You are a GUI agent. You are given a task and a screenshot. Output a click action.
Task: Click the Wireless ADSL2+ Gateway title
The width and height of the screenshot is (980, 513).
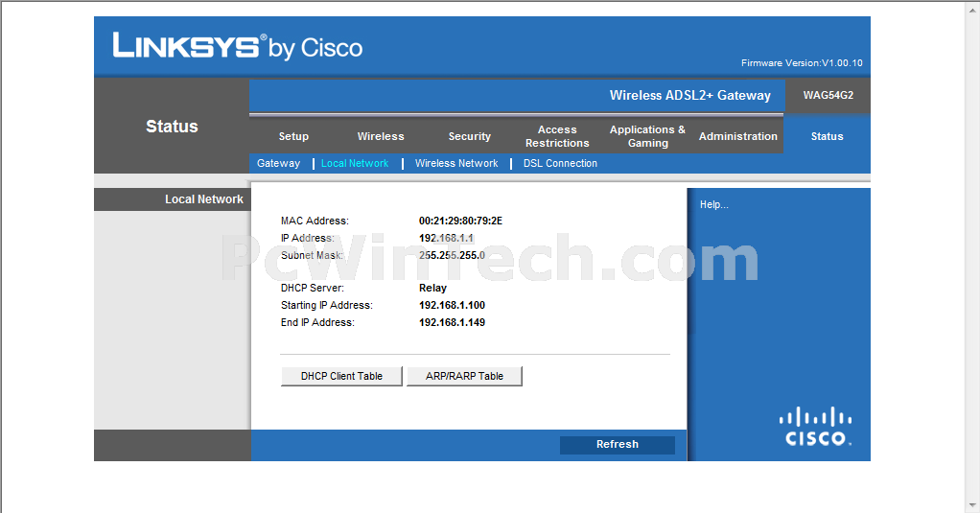pyautogui.click(x=690, y=96)
